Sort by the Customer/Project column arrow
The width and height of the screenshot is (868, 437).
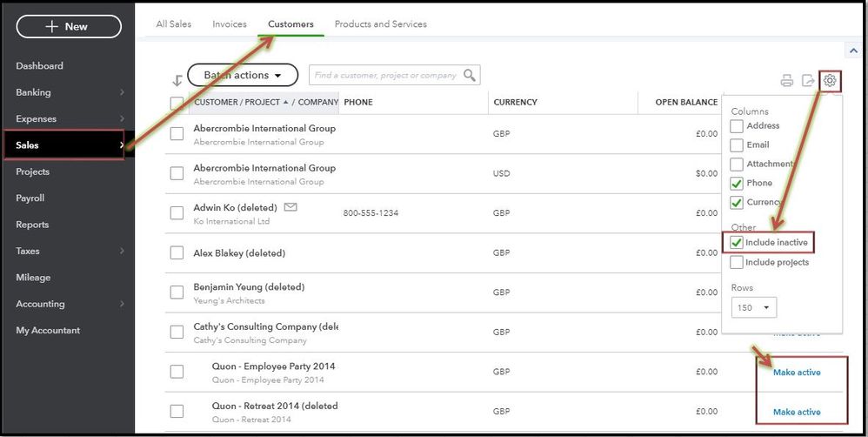(286, 102)
